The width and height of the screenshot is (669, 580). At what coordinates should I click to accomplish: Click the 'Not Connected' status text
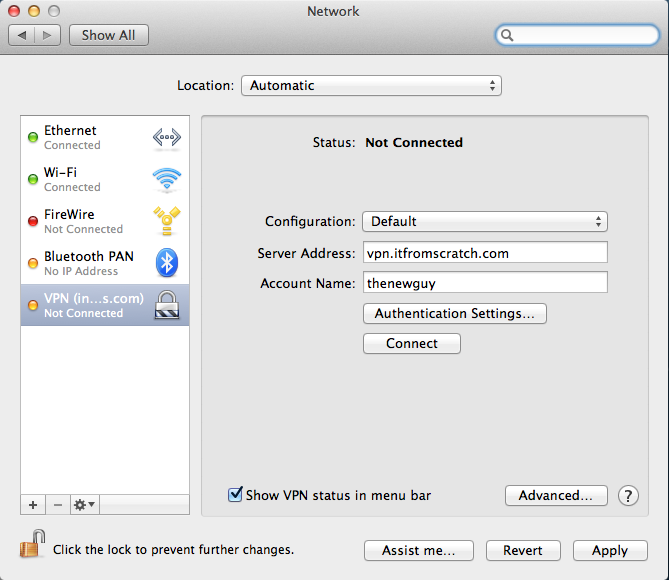point(414,143)
